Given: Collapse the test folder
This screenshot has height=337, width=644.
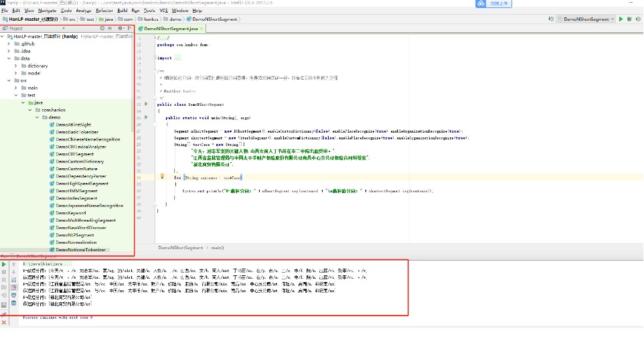Looking at the screenshot, I should 16,95.
